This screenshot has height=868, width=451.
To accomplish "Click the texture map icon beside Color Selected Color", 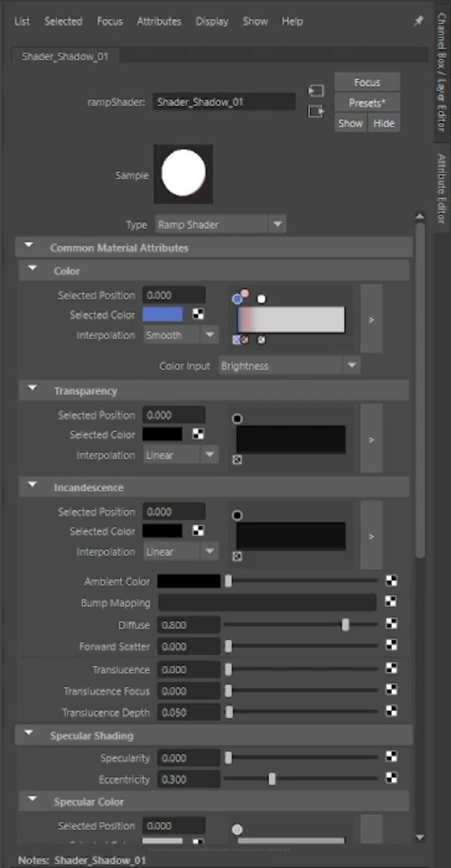I will coord(198,314).
